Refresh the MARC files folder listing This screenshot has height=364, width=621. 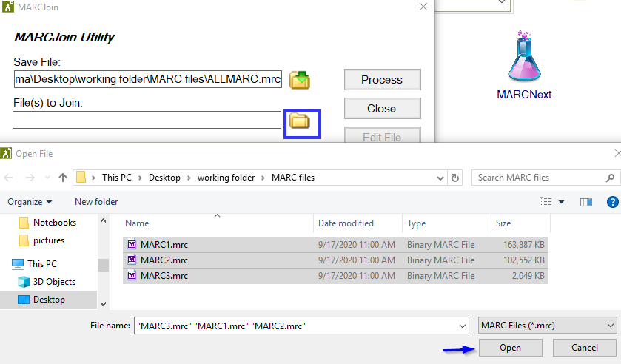[455, 178]
